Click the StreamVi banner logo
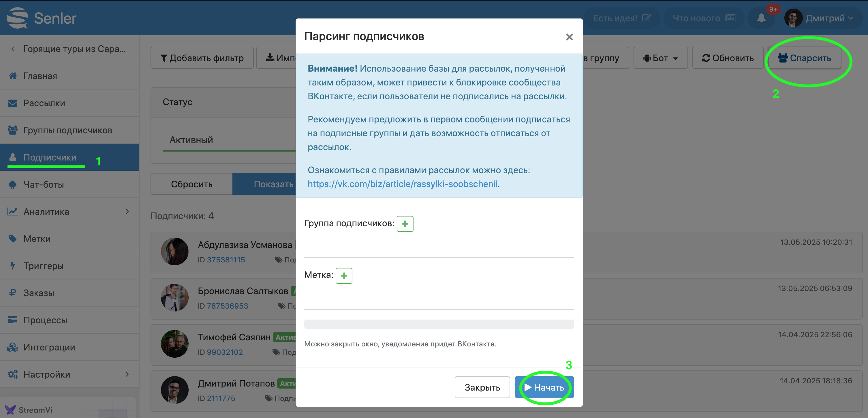The image size is (868, 418). click(x=10, y=410)
